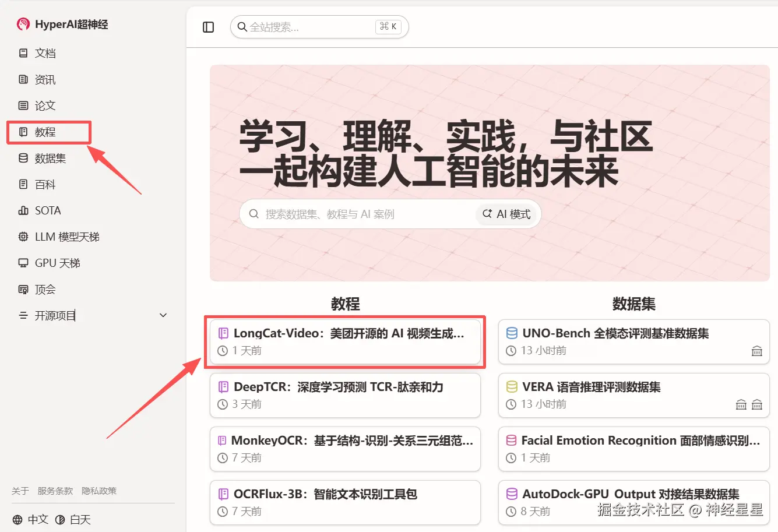Click the GPU 天梯 monitor icon
Viewport: 778px width, 532px height.
point(23,263)
